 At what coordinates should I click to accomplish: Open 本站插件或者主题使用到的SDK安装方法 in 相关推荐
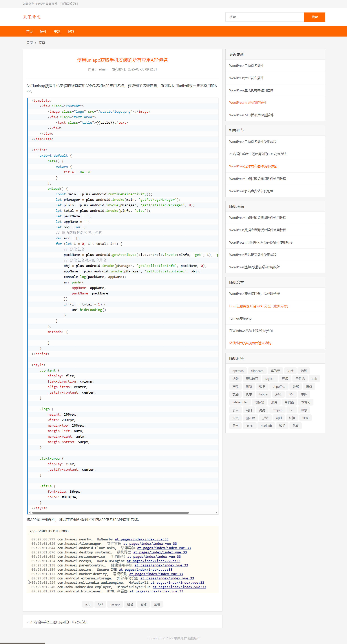pos(258,154)
